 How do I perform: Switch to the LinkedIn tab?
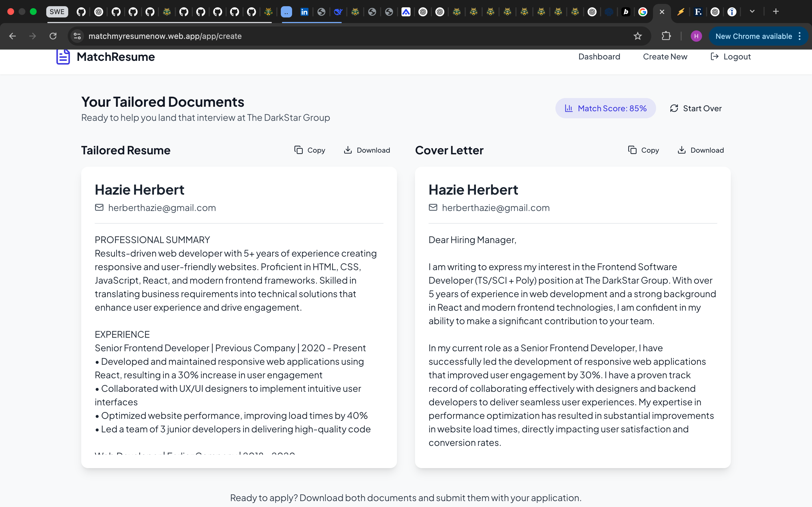304,12
